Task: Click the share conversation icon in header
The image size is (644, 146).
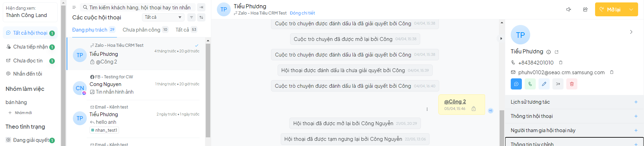Action: tap(585, 9)
